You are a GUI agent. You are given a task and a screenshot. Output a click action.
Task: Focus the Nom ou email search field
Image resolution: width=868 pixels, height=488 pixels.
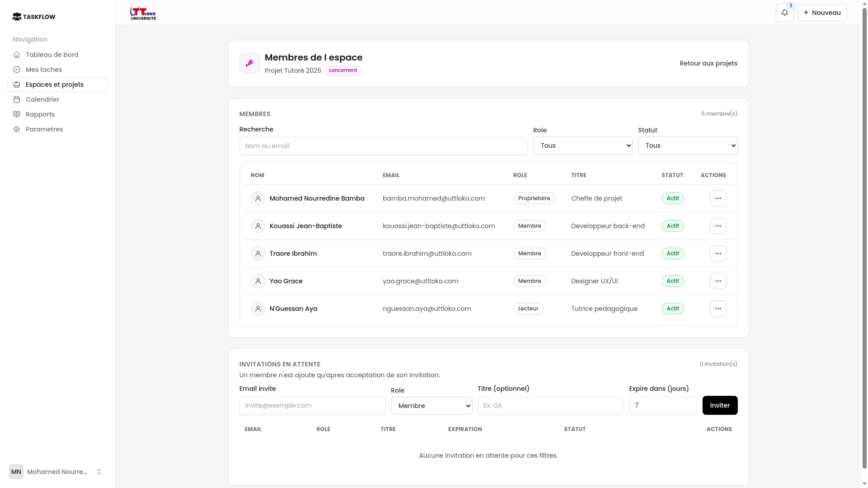(x=383, y=146)
